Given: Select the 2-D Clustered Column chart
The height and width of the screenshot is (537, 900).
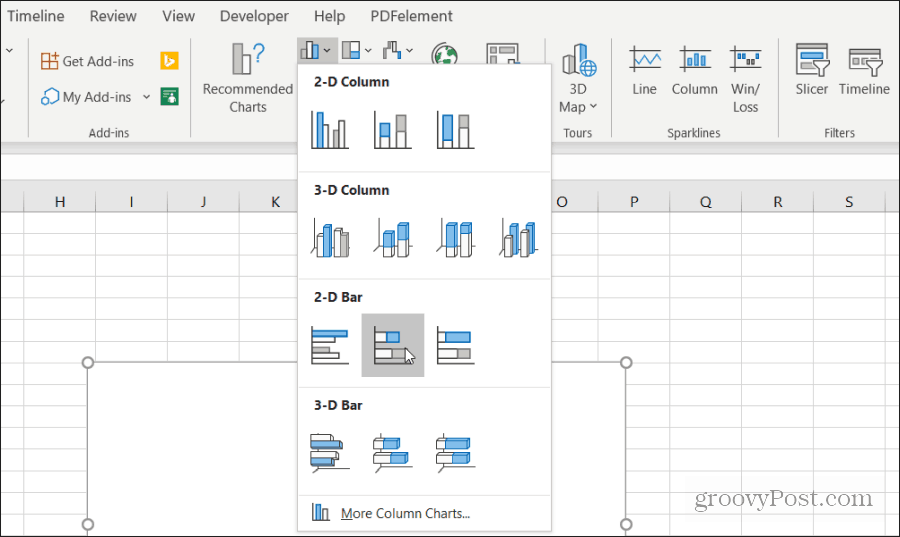Looking at the screenshot, I should tap(330, 130).
